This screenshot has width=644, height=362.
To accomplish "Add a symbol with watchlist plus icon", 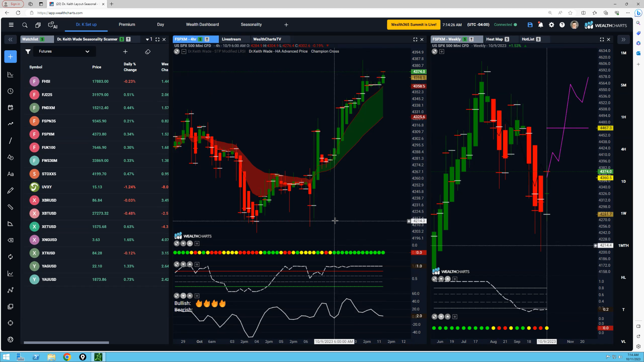I will 125,52.
